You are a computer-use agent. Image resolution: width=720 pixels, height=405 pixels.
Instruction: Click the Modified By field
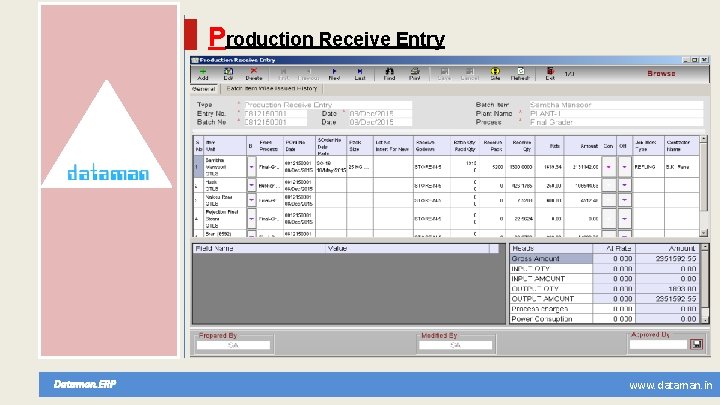tap(456, 345)
